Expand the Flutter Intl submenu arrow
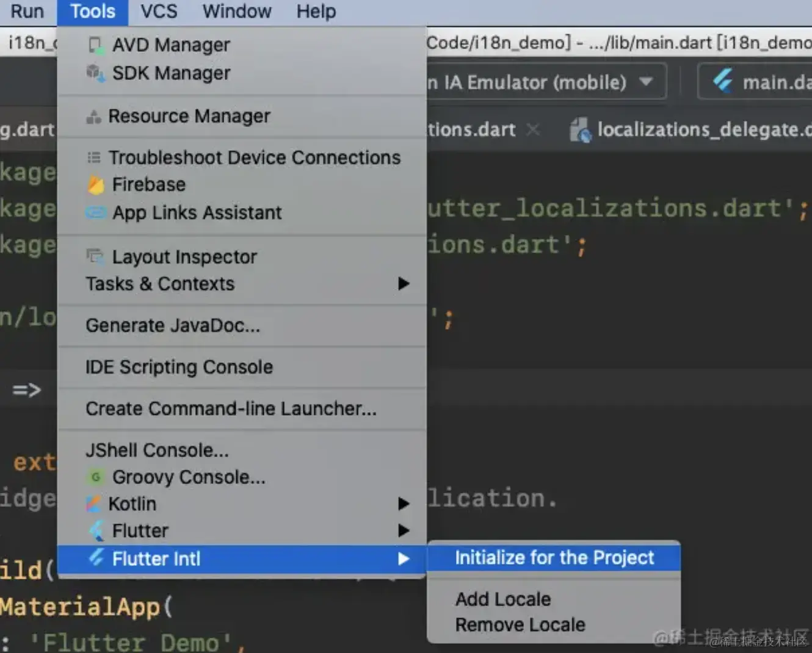Screen dimensions: 812x653 coord(403,559)
